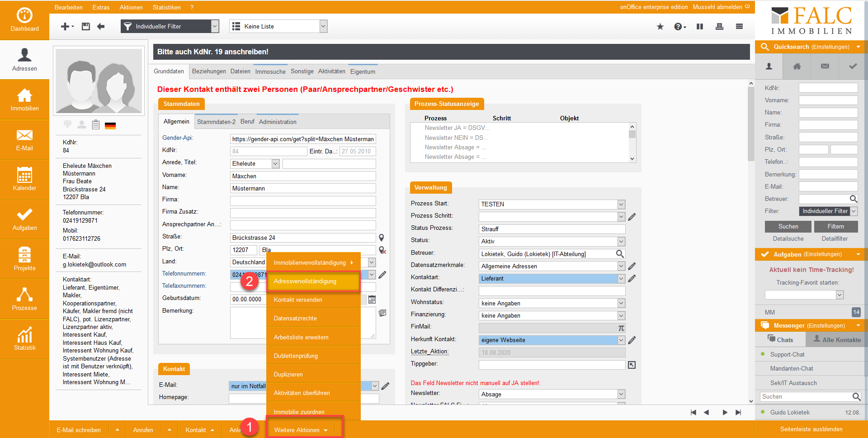The height and width of the screenshot is (438, 868).
Task: Click the print icon in the toolbar
Action: point(719,27)
